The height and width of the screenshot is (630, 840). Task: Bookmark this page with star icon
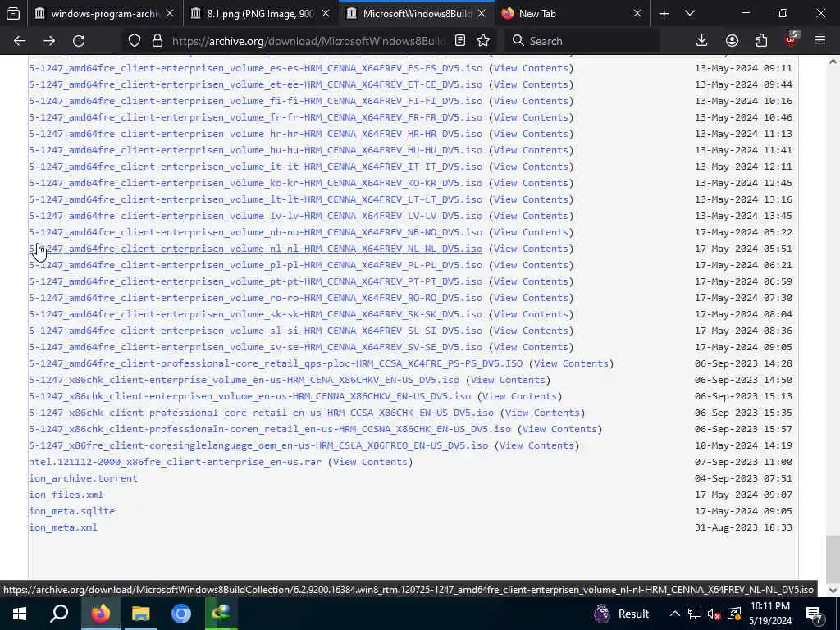click(483, 41)
